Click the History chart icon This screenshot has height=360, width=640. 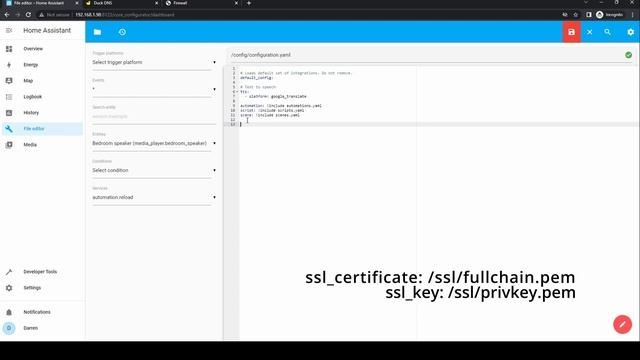point(9,113)
